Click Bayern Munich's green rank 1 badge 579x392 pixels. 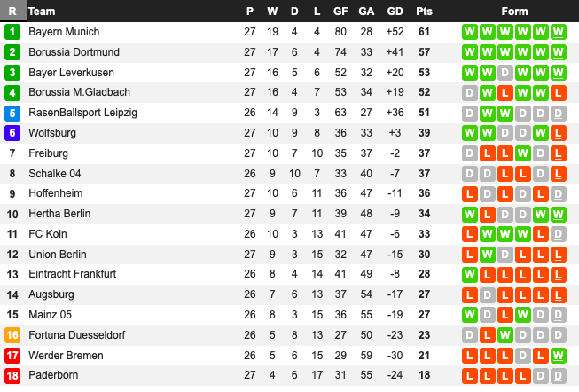click(x=12, y=32)
